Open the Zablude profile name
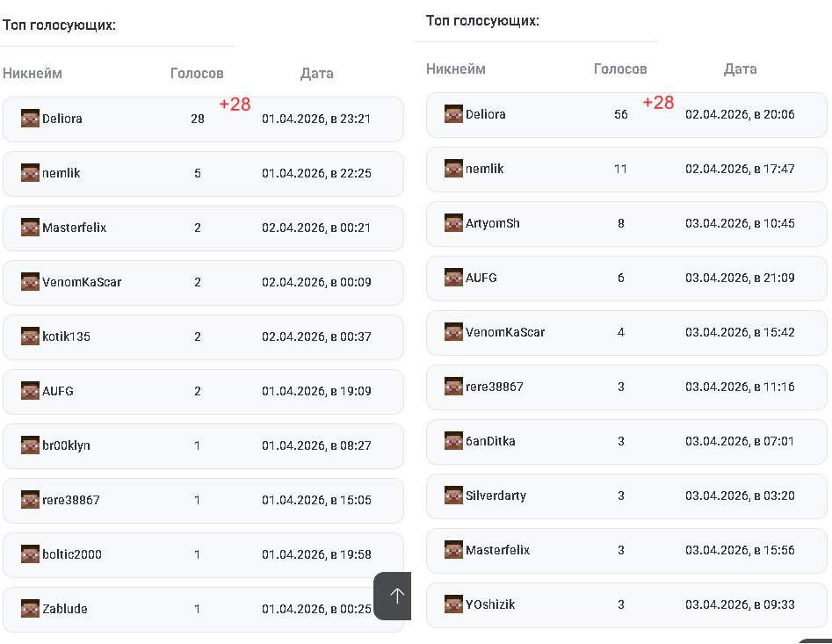The image size is (832, 644). (64, 609)
